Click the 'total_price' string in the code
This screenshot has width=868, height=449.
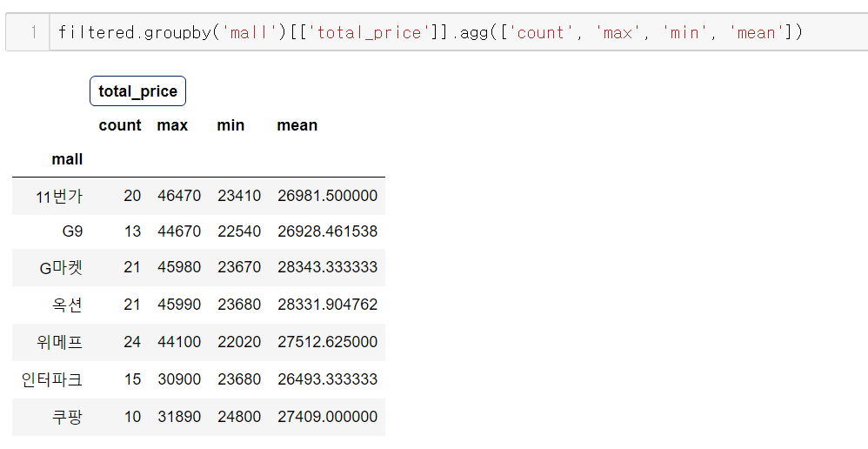click(x=371, y=33)
